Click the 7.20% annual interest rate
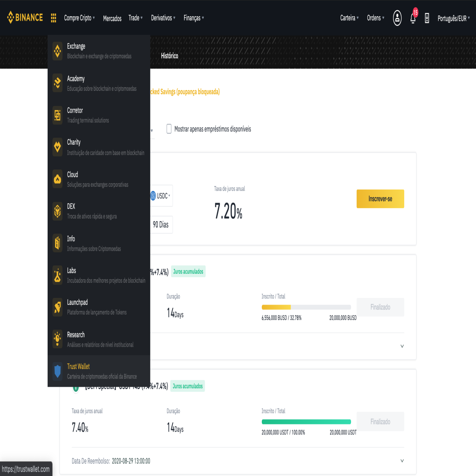This screenshot has width=476, height=476. 228,211
